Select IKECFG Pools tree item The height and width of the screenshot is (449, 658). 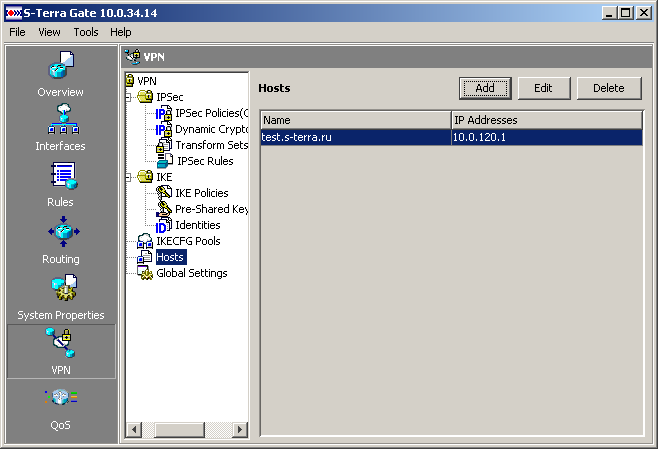pyautogui.click(x=188, y=241)
